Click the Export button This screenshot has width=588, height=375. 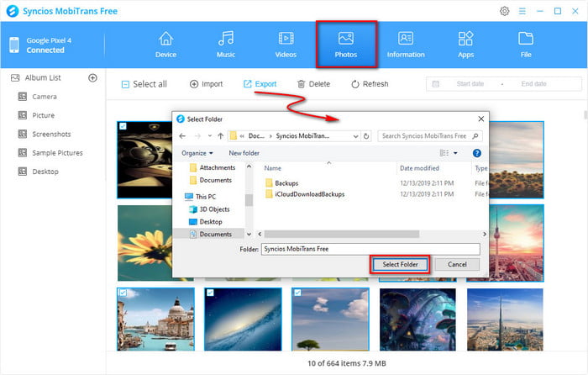[x=260, y=84]
